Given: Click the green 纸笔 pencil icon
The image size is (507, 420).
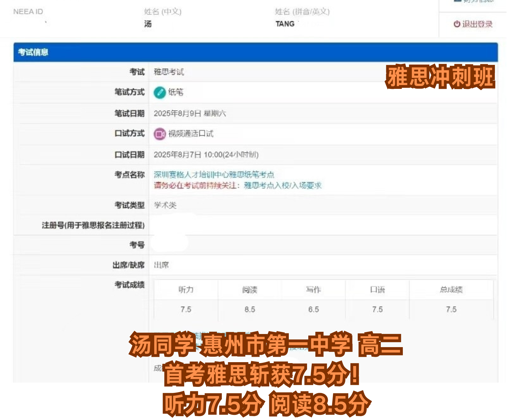Looking at the screenshot, I should coord(159,93).
